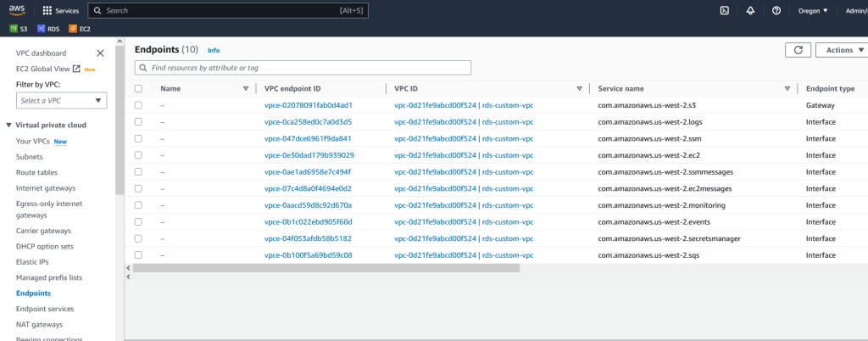
Task: Go to Carrier gateways in sidebar
Action: pos(44,231)
